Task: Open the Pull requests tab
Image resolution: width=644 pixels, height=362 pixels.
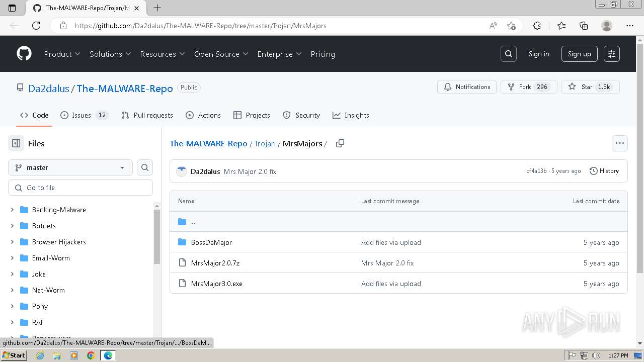Action: coord(147,115)
